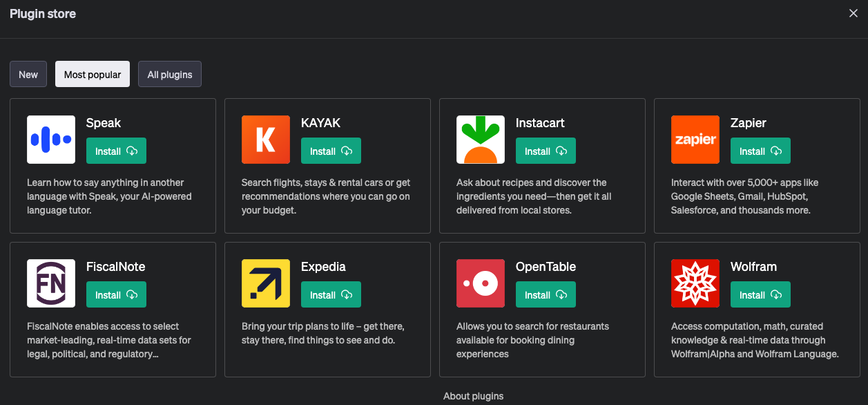Viewport: 868px width, 405px height.
Task: Click the Zapier plugin title
Action: [749, 123]
